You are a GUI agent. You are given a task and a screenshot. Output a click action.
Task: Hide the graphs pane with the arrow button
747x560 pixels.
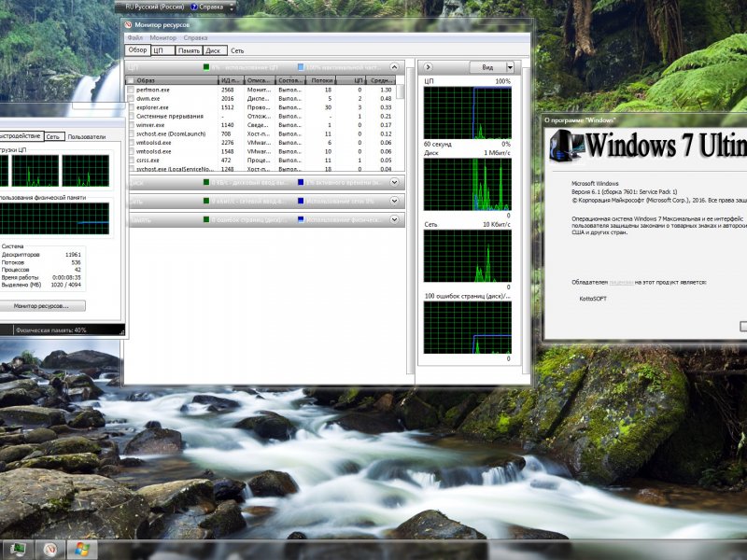coord(428,67)
